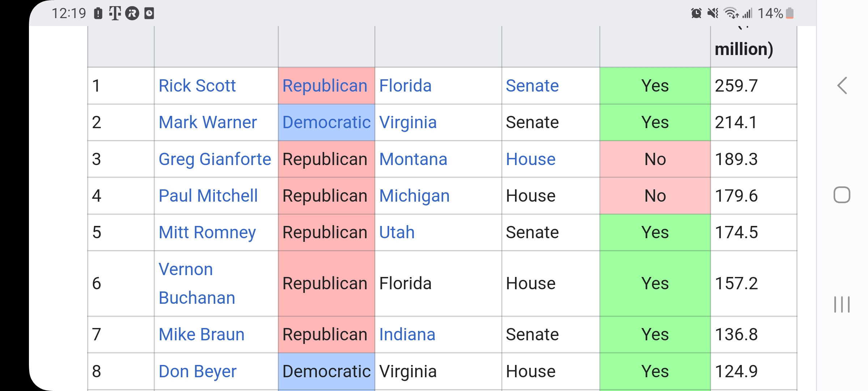Follow the Montana state link
The width and height of the screenshot is (868, 391).
click(x=413, y=159)
